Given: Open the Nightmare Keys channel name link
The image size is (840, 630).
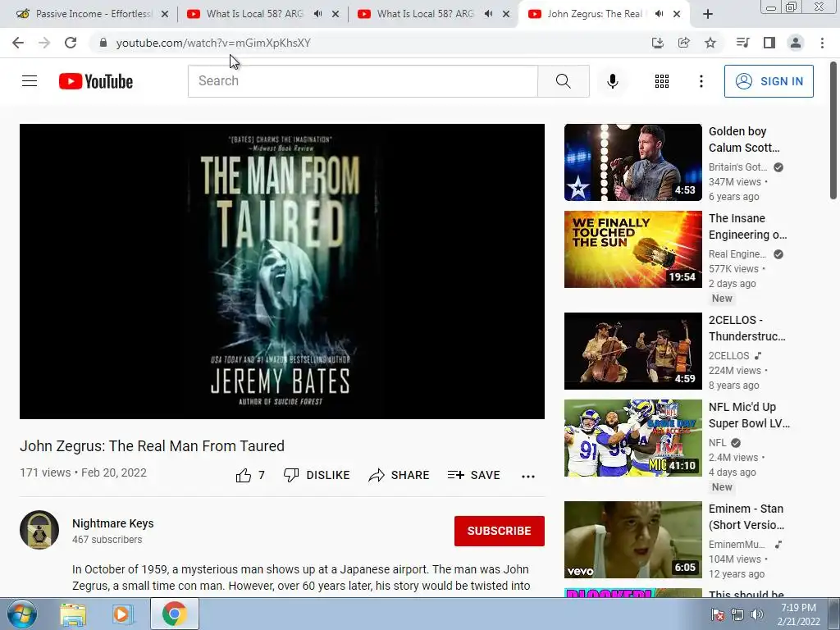Looking at the screenshot, I should tap(113, 523).
